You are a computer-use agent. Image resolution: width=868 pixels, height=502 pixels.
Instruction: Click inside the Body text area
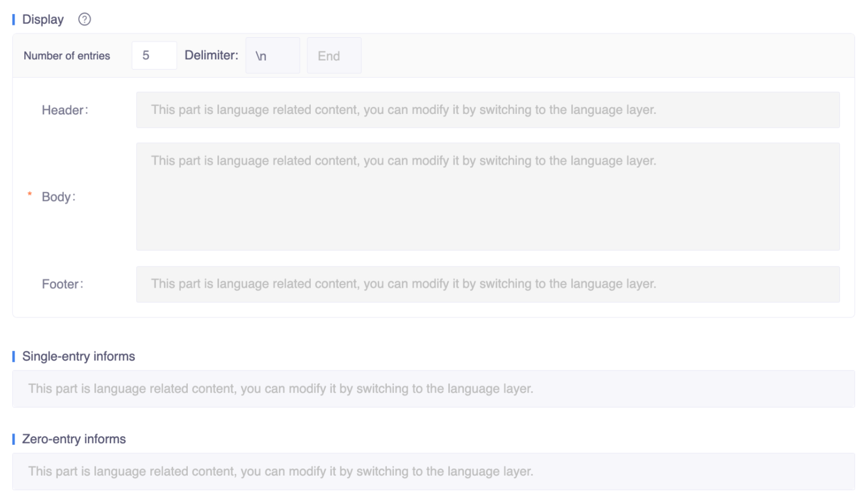point(487,196)
